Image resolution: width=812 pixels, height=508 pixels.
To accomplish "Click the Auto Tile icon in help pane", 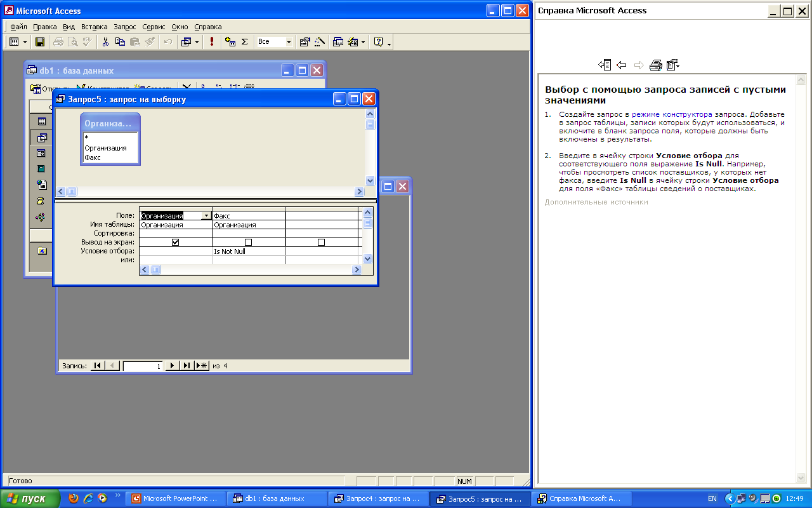I will tap(605, 65).
